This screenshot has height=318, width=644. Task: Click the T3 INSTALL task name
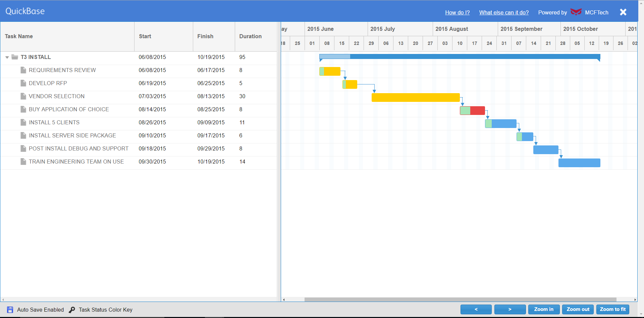coord(36,57)
